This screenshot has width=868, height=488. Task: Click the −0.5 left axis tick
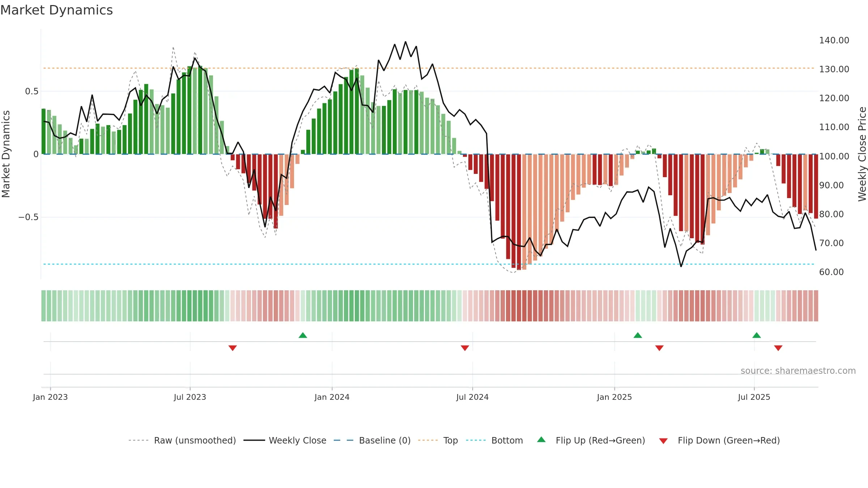(x=28, y=217)
